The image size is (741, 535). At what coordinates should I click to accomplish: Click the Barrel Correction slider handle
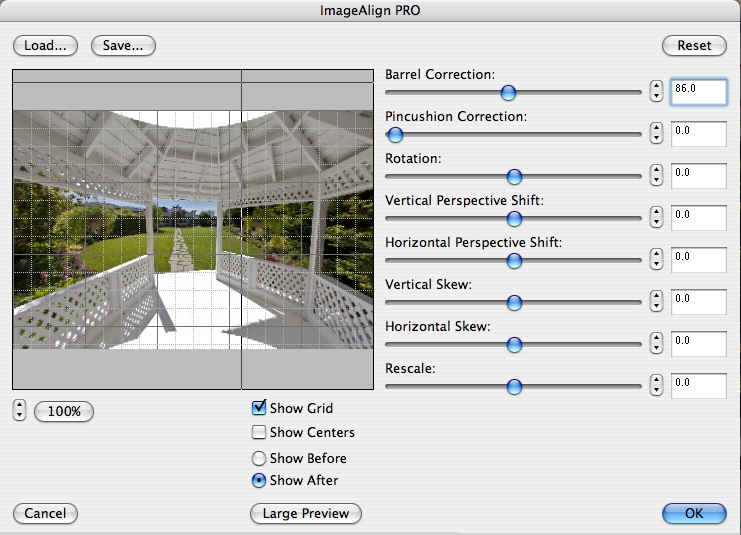508,93
